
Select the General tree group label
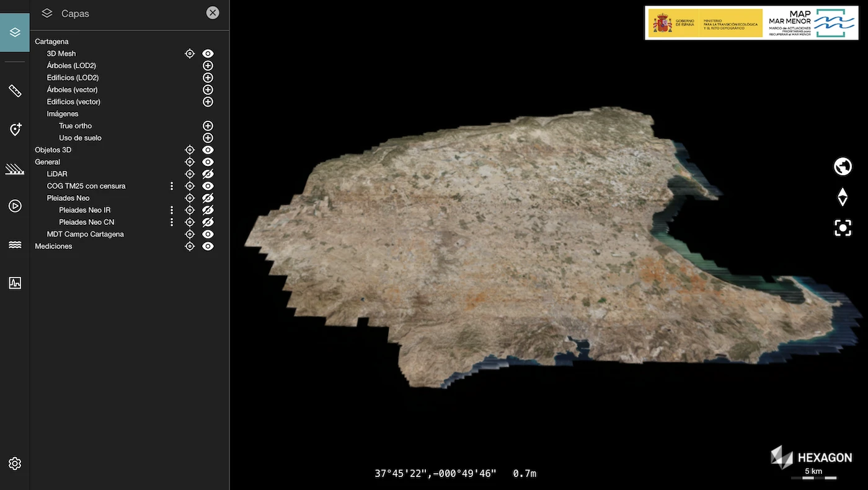tap(47, 162)
